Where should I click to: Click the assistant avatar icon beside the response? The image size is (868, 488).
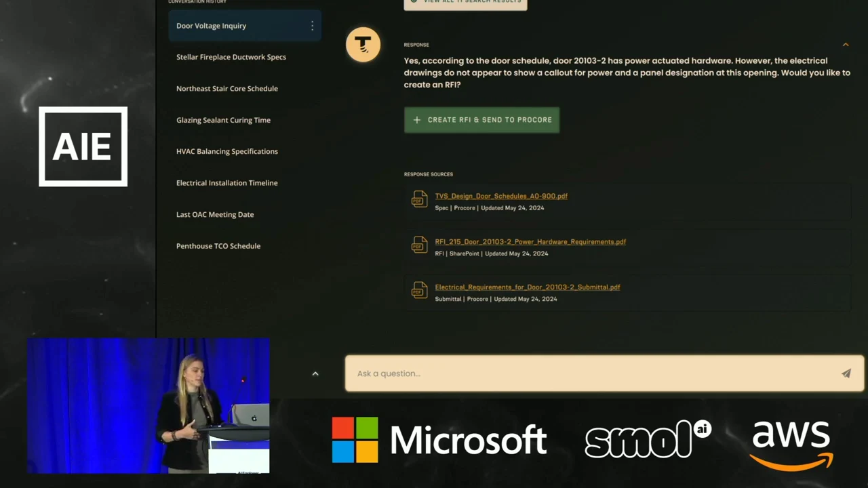coord(363,45)
